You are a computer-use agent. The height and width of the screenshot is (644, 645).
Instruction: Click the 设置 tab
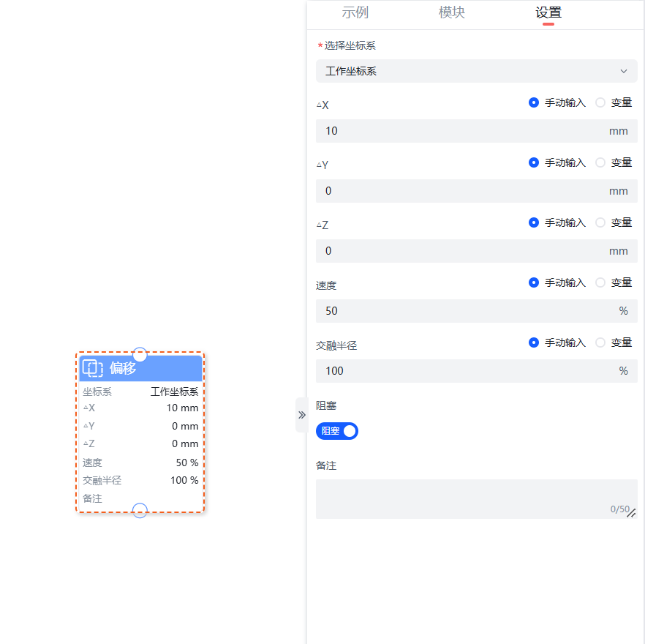point(548,13)
